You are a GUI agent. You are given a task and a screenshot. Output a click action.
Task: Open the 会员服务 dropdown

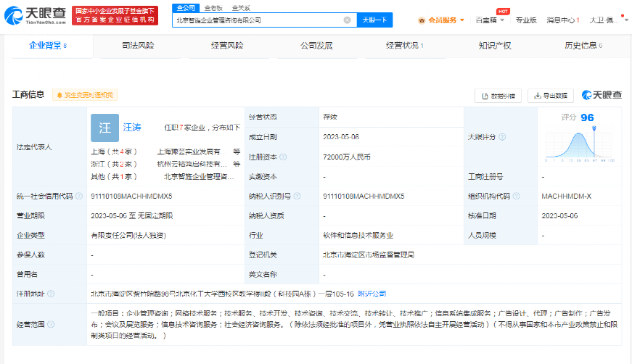tap(446, 20)
